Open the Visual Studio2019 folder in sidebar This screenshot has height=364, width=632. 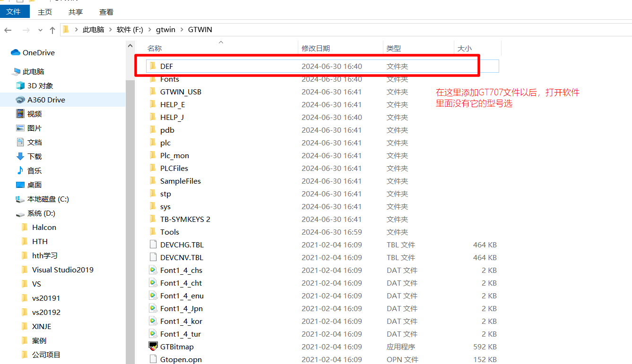click(x=62, y=270)
